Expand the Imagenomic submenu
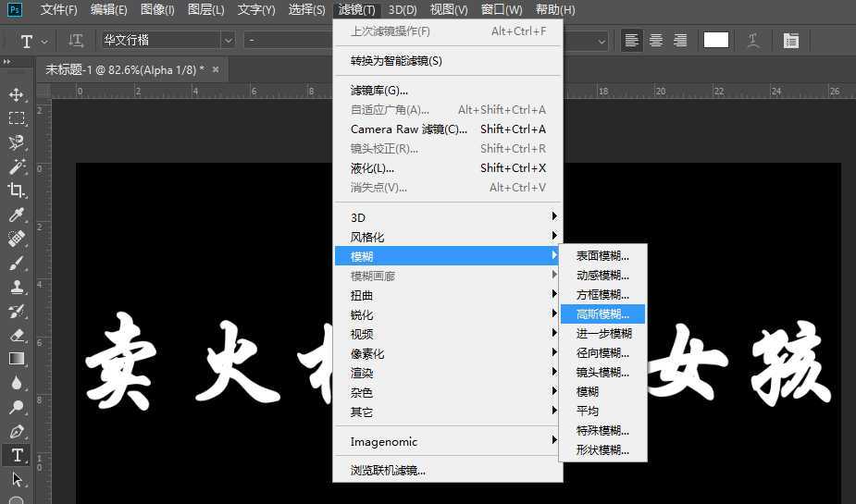 [447, 441]
